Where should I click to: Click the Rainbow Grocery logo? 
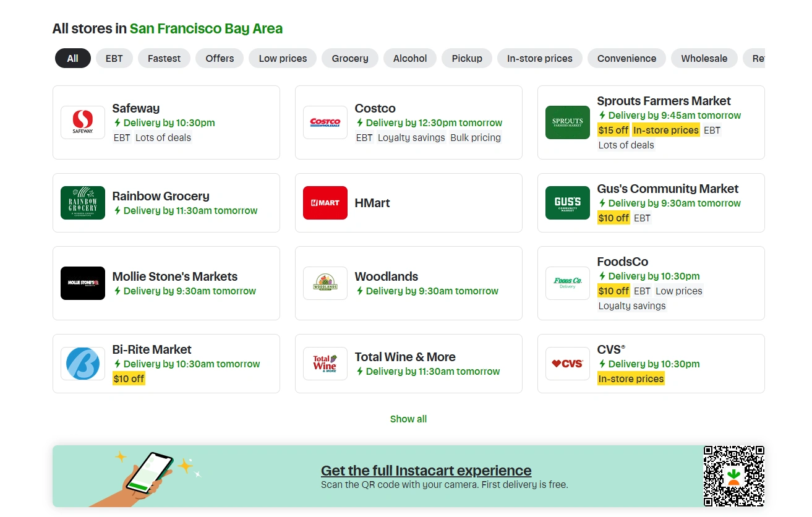[x=83, y=203]
